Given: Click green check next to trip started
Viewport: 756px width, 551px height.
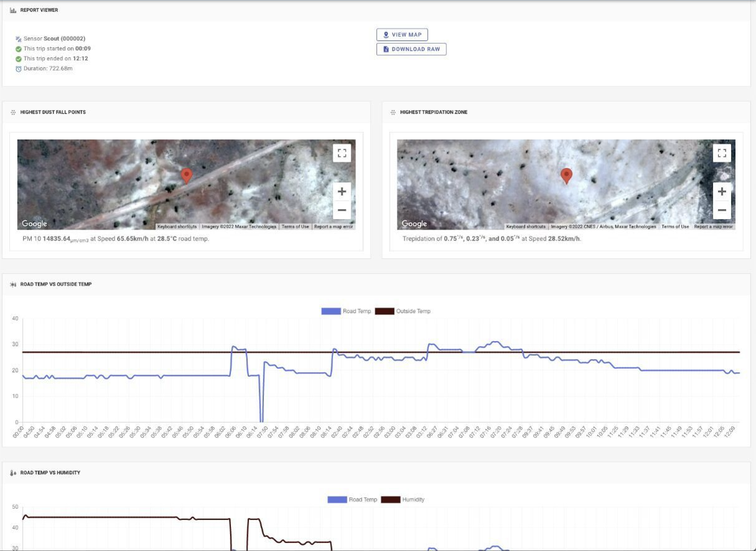Looking at the screenshot, I should 18,49.
